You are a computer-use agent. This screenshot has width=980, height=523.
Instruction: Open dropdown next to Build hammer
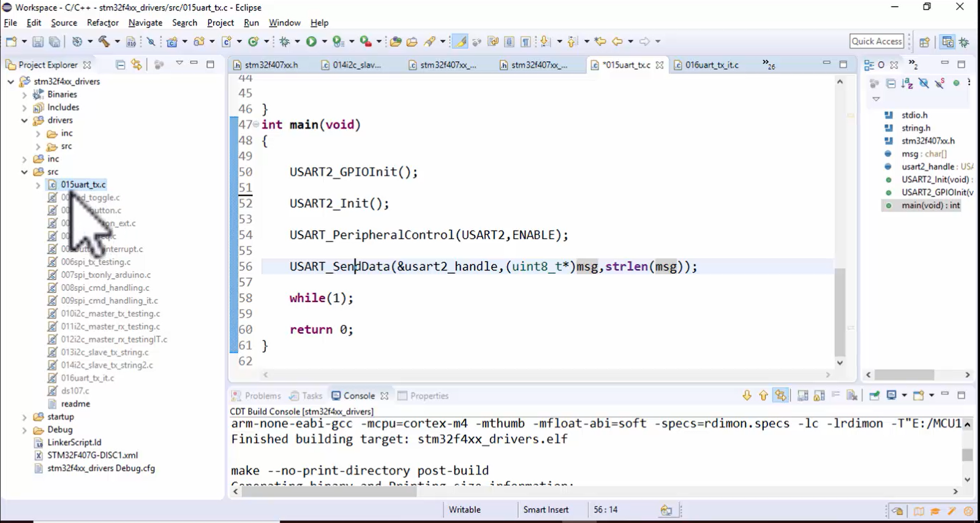click(x=117, y=42)
